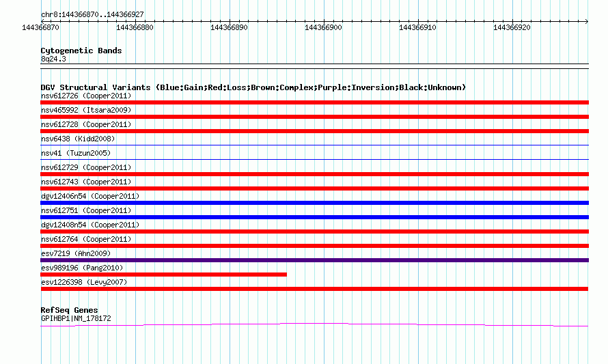Click the thin blue line under nsv41

[x=314, y=159]
